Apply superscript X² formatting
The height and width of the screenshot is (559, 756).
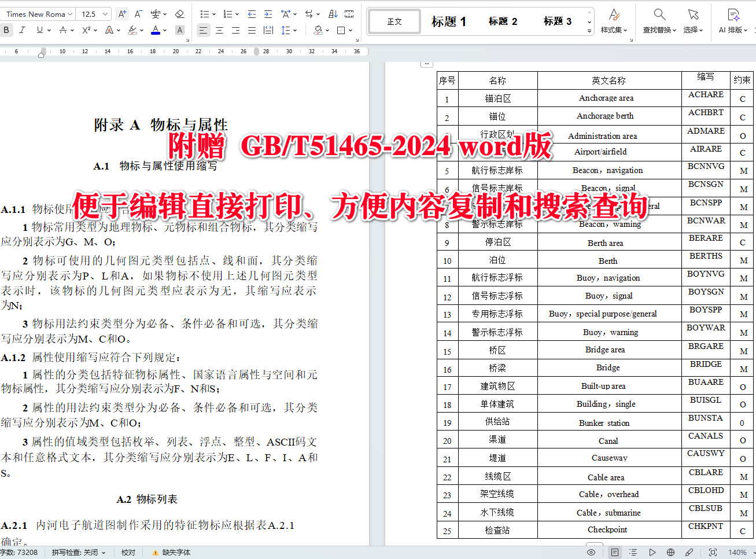click(86, 30)
